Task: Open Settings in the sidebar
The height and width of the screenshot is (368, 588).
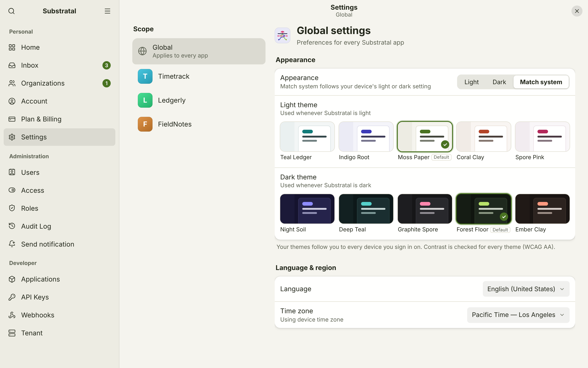Action: click(x=59, y=137)
